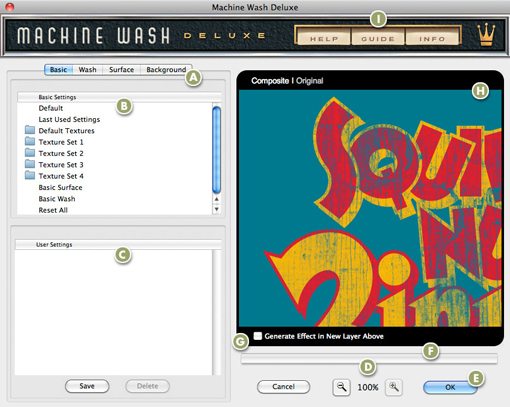Switch to the Background tab

pos(166,70)
